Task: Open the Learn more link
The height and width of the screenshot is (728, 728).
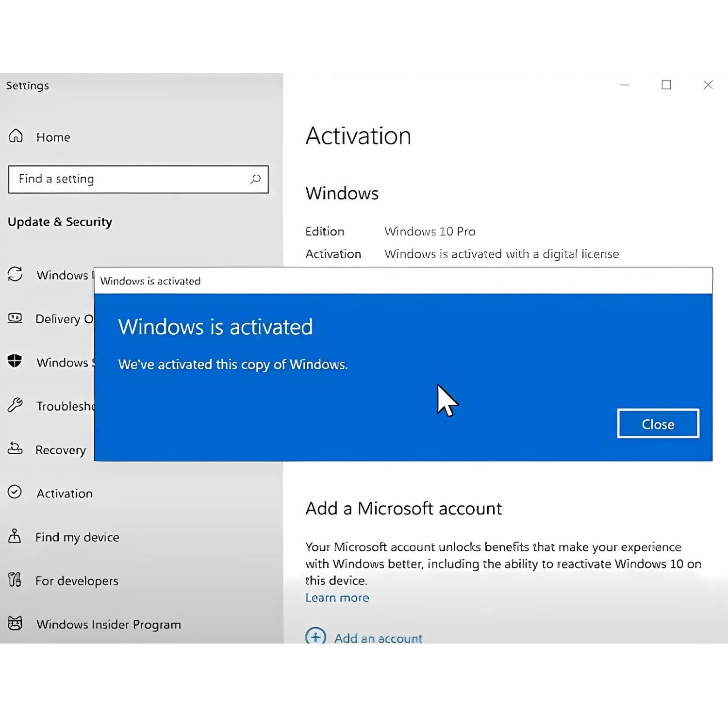Action: (x=337, y=597)
